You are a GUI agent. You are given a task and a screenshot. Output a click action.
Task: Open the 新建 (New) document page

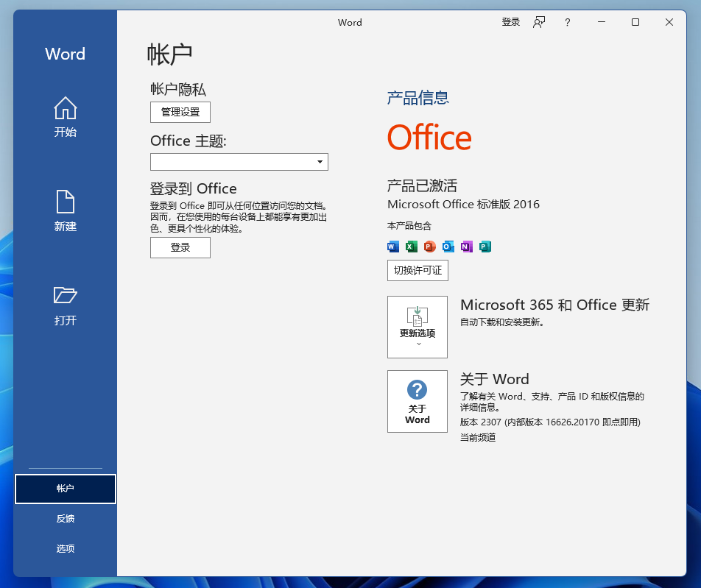pyautogui.click(x=66, y=211)
